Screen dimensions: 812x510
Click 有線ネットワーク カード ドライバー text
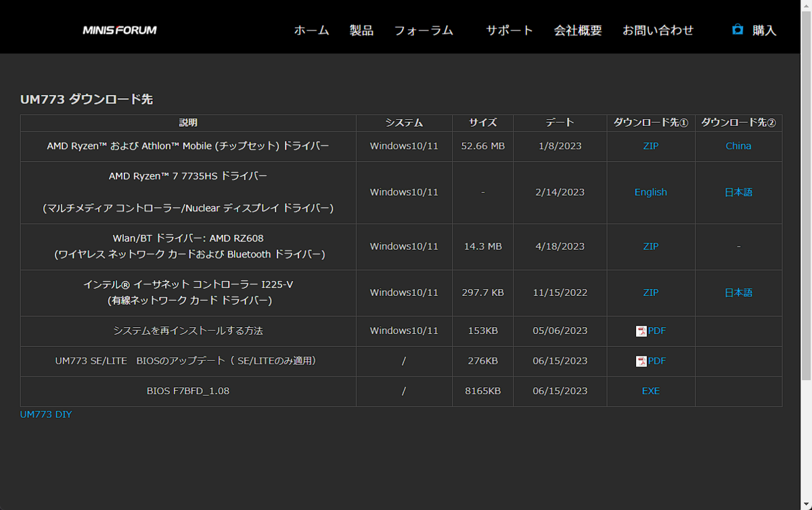coord(188,300)
